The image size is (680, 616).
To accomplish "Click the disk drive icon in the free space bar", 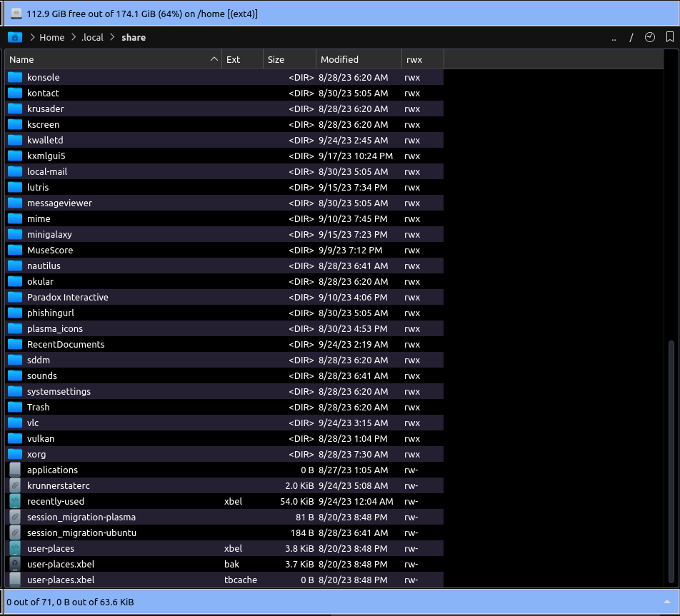I will (x=16, y=14).
